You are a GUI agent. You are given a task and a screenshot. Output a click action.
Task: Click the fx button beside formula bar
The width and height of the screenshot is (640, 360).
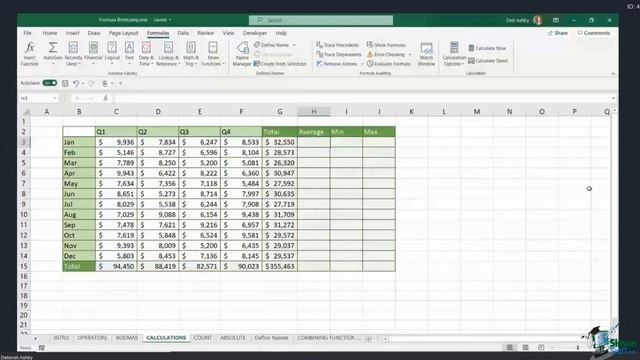105,98
